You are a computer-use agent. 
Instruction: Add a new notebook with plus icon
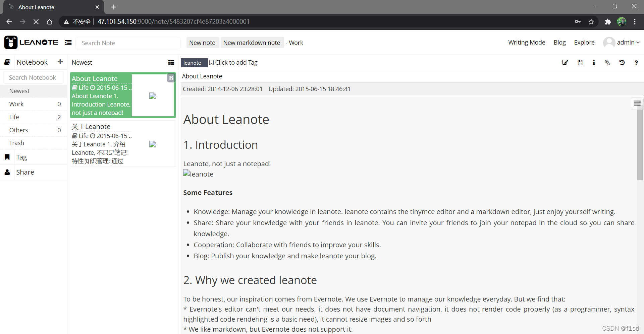click(x=60, y=62)
